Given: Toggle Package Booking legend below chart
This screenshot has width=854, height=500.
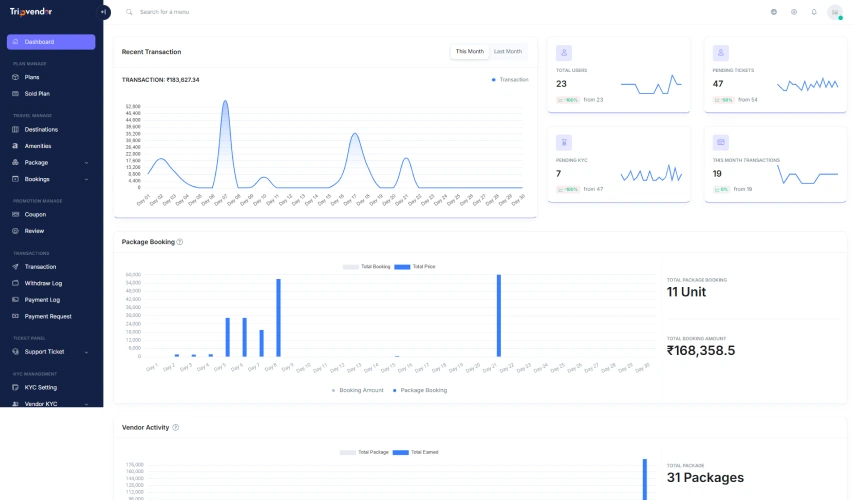Looking at the screenshot, I should pos(420,391).
